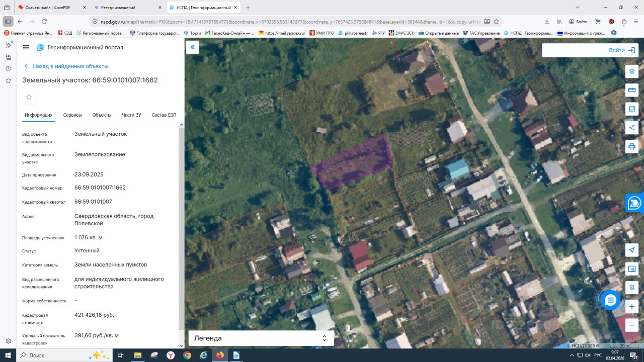Open the blue chat support bubble

click(x=610, y=300)
